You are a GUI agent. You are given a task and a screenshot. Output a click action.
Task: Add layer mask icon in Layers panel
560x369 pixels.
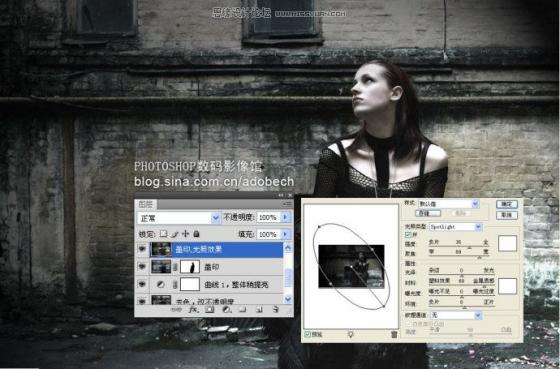(x=210, y=310)
